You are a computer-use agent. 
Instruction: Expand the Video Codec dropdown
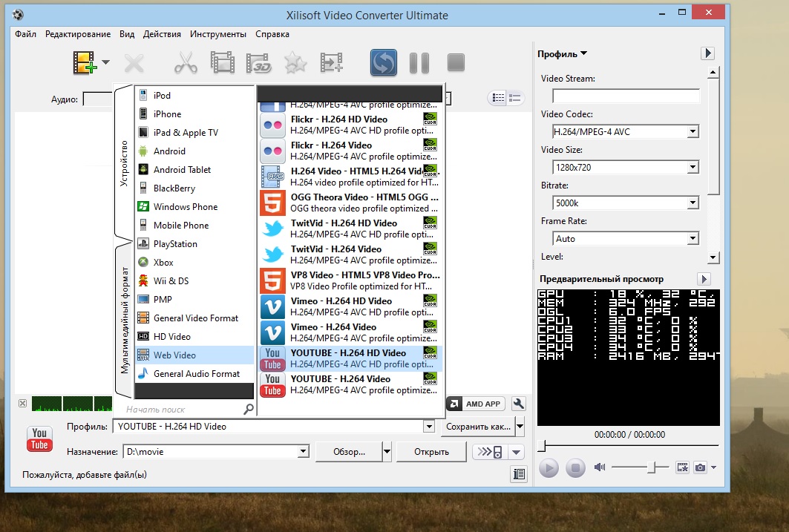pos(693,132)
